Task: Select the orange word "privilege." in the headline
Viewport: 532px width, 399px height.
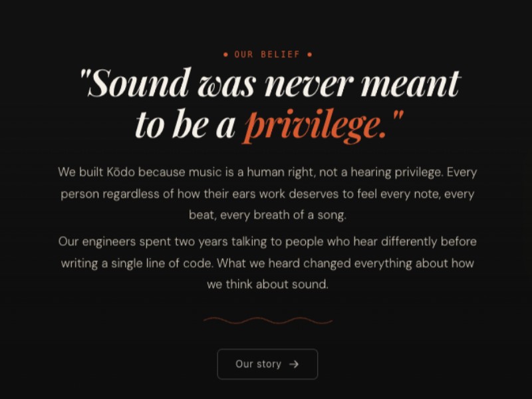Action: tap(315, 124)
